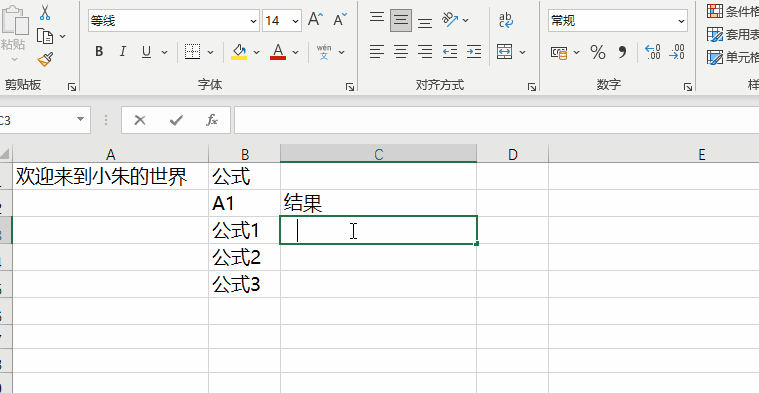
Task: Open the Number (数字) group dialog launcher
Action: point(688,87)
